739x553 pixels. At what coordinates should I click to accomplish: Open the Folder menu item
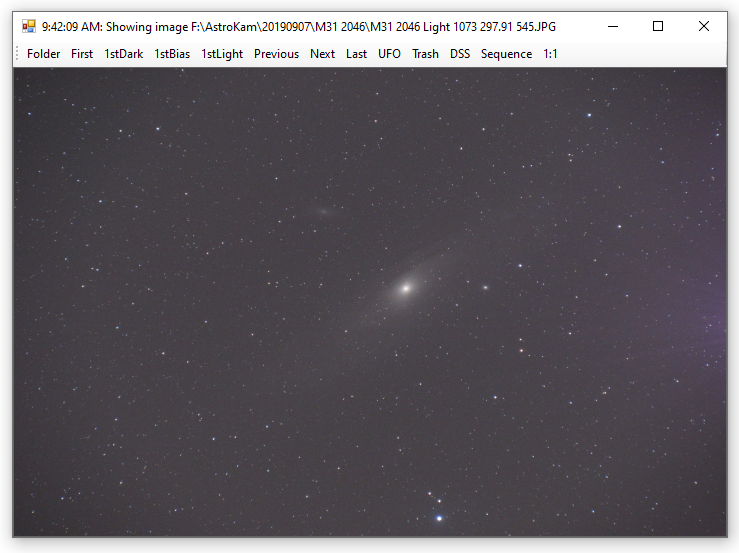pyautogui.click(x=43, y=54)
